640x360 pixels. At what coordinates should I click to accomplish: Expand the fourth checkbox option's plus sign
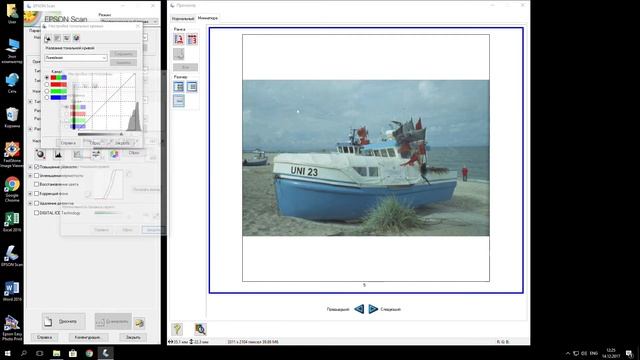coord(30,193)
